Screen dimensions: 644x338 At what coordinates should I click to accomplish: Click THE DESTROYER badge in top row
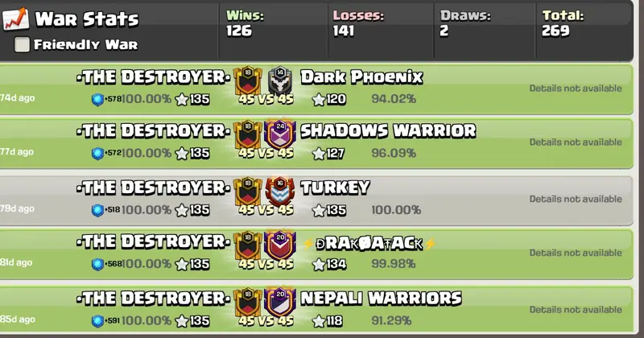point(248,80)
